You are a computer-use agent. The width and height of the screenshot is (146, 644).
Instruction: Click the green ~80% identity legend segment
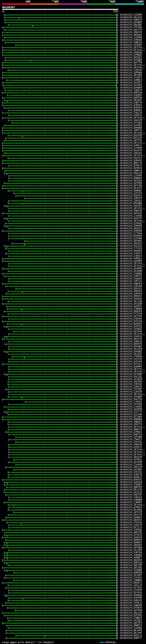tap(101, 4)
